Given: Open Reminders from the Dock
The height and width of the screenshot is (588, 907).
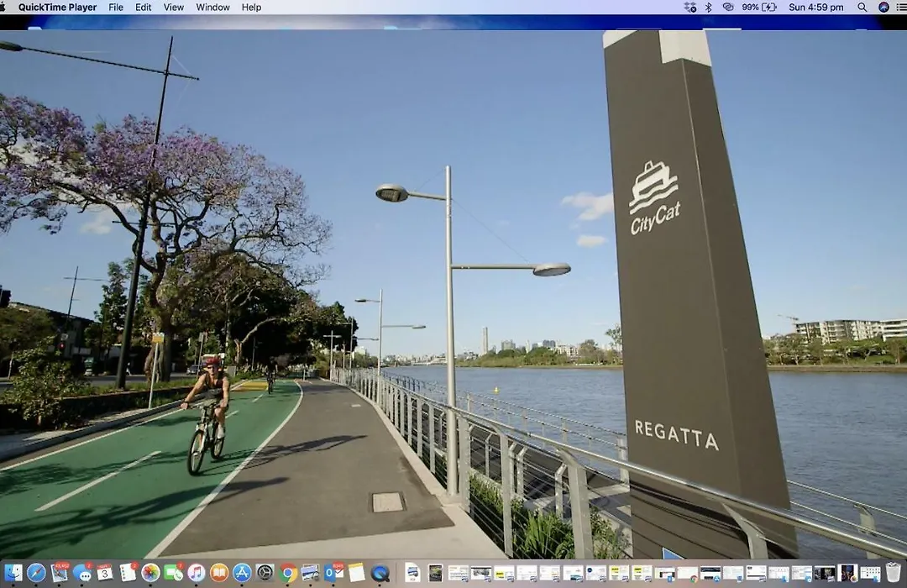Looking at the screenshot, I should point(128,573).
